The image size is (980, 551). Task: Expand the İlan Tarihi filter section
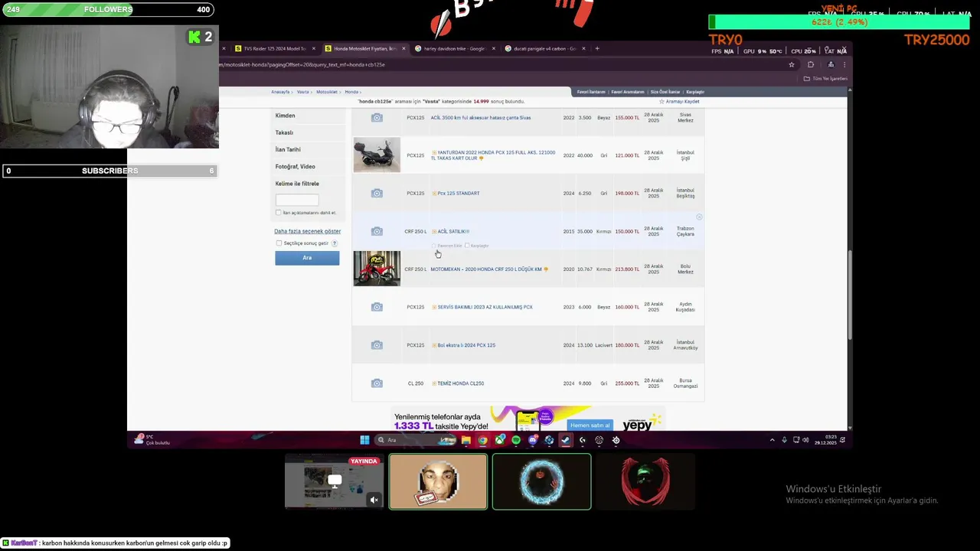coord(288,149)
